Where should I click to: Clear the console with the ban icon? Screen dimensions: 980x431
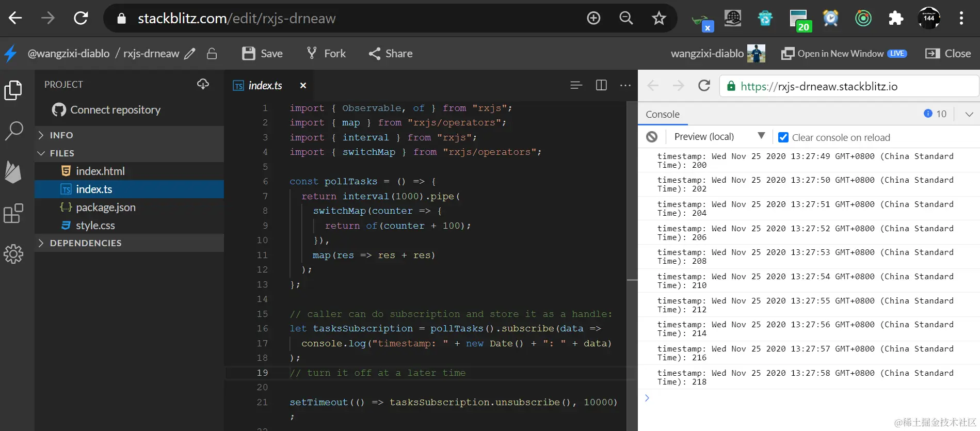click(x=652, y=137)
